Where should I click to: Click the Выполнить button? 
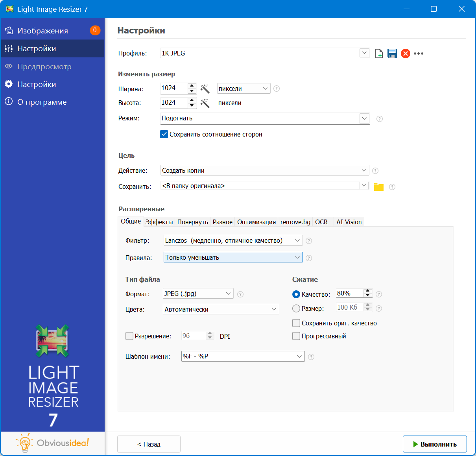point(435,444)
